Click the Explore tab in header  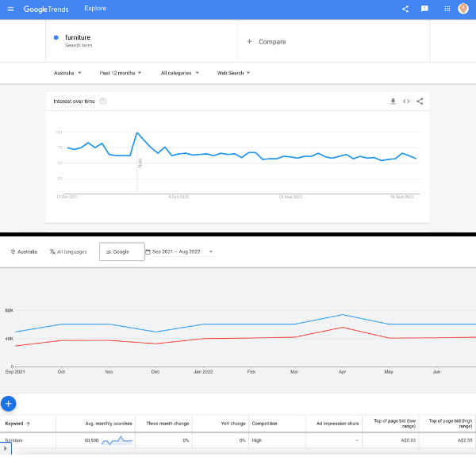pyautogui.click(x=95, y=10)
